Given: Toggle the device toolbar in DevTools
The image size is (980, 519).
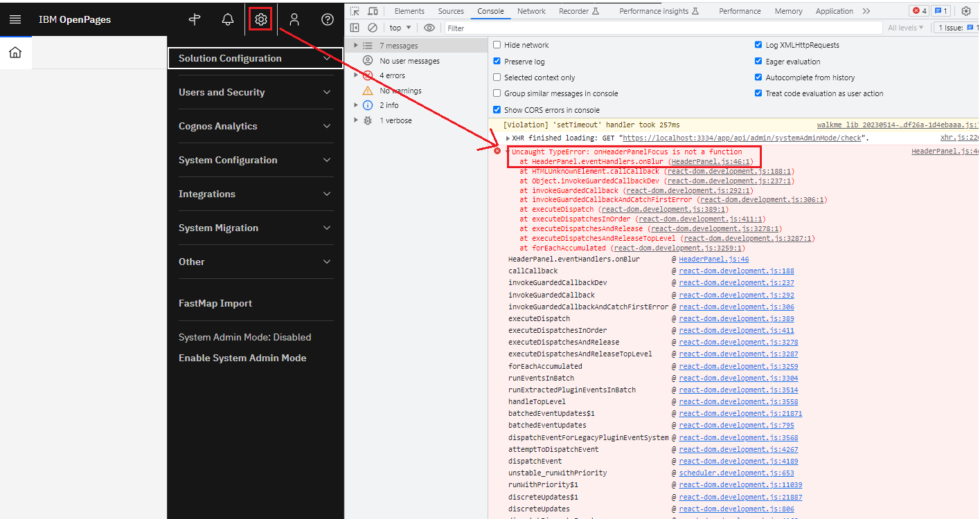Looking at the screenshot, I should click(x=373, y=10).
